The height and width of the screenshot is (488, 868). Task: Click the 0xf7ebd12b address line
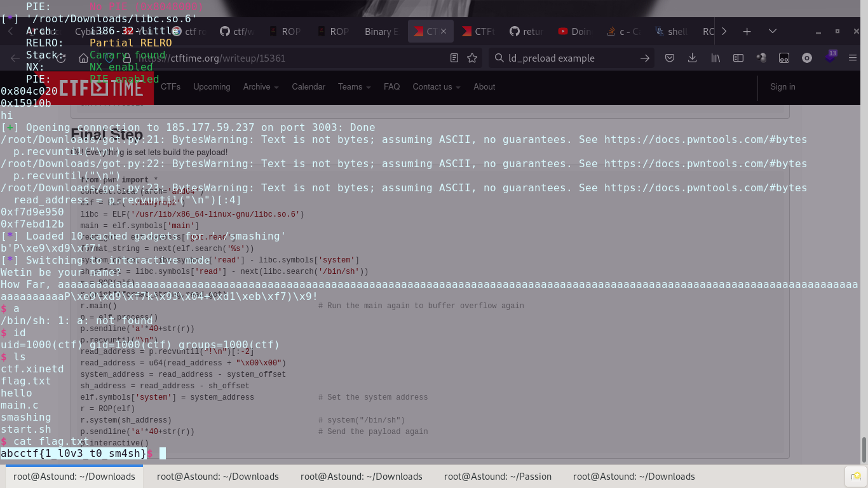[x=32, y=224]
